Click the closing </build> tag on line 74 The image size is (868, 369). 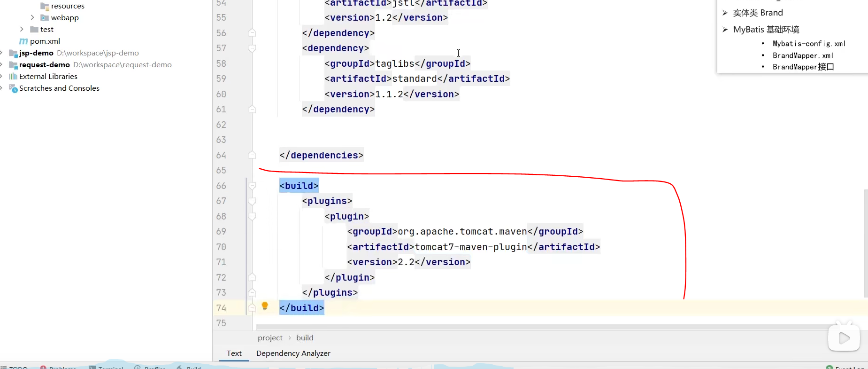click(x=302, y=308)
